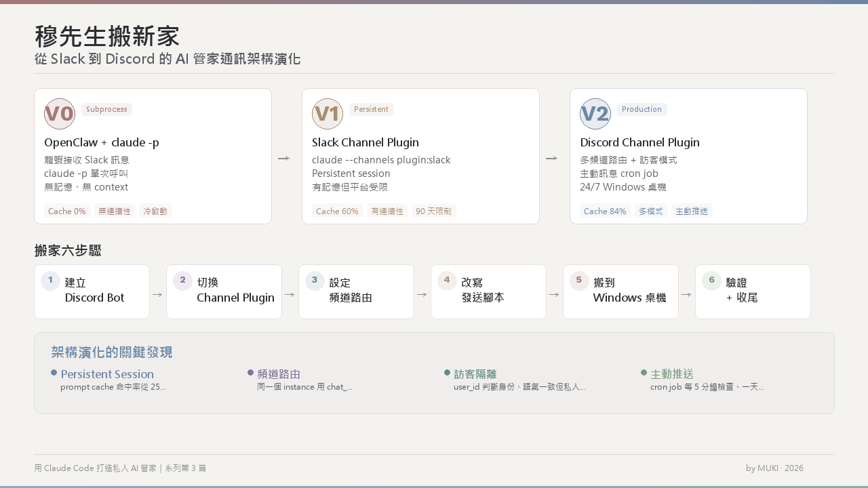868x488 pixels.
Task: Click the Cache 60% chip
Action: (x=337, y=211)
